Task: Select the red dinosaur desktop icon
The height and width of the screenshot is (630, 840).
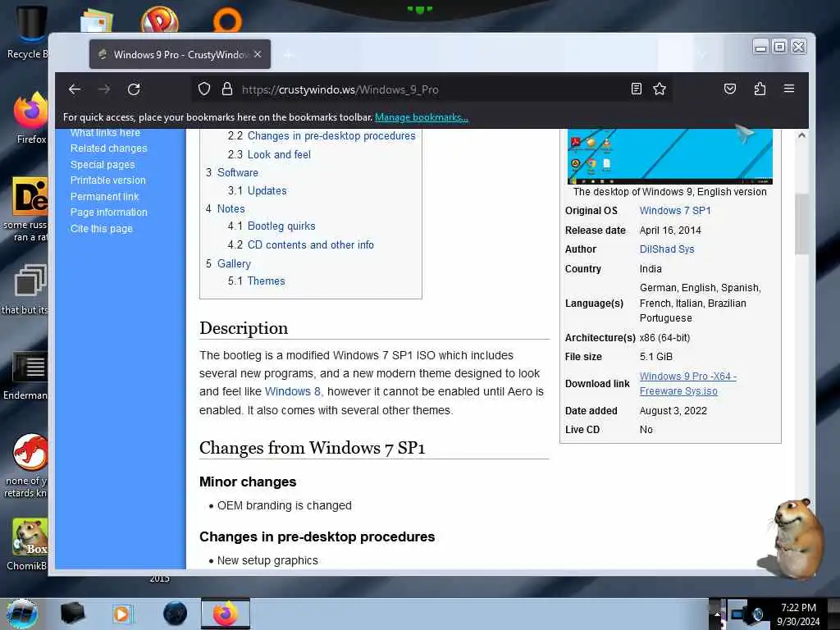Action: (x=28, y=465)
